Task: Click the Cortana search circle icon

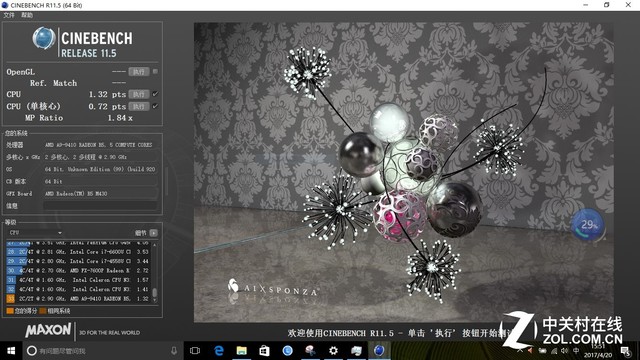Action: (31, 351)
